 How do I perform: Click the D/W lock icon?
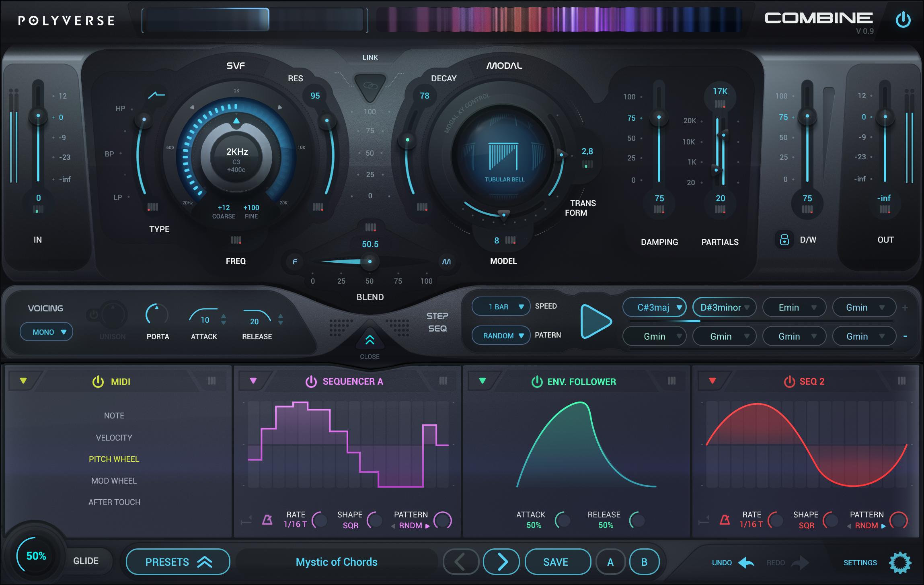pos(784,240)
